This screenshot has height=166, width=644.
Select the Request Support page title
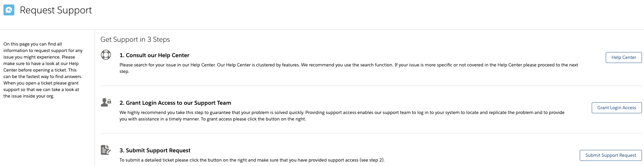coord(56,10)
